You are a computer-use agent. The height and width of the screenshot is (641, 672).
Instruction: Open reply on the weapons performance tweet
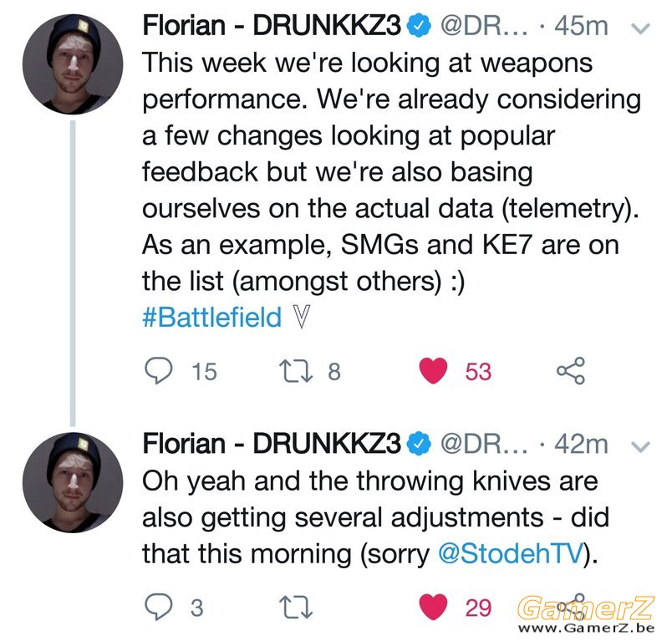pyautogui.click(x=159, y=370)
